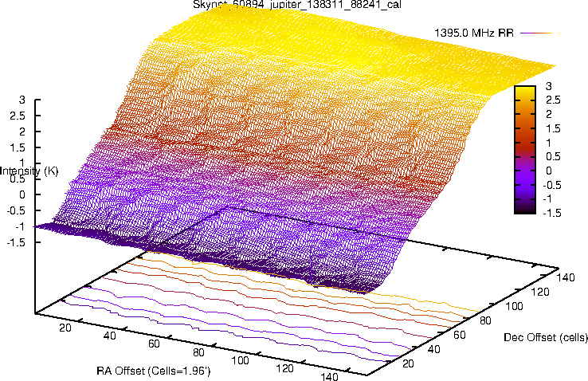This screenshot has height=381, width=588.
Task: Click color bar label 2.5
Action: click(553, 100)
